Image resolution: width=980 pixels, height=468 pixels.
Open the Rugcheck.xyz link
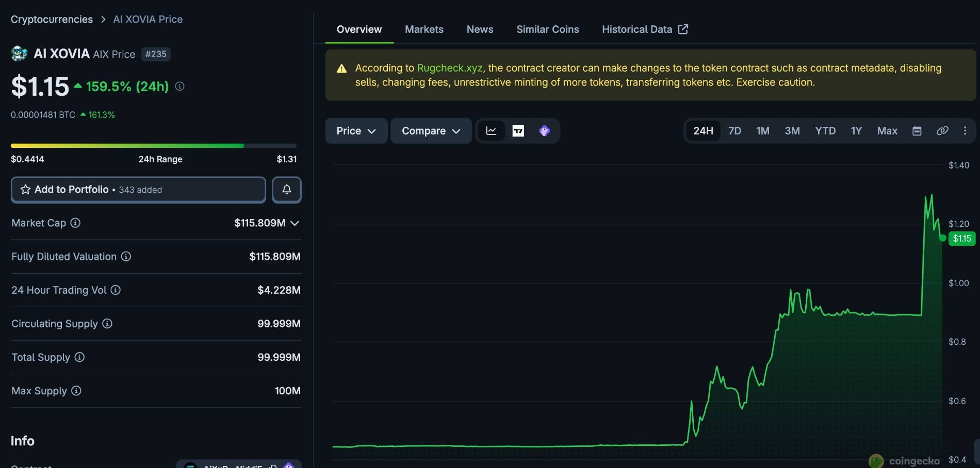coord(450,68)
